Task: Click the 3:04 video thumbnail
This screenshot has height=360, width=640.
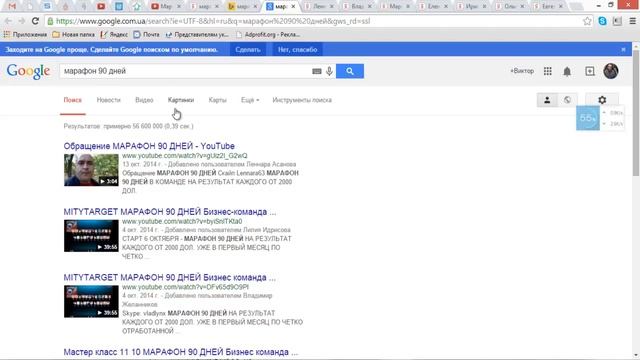Action: tap(91, 170)
